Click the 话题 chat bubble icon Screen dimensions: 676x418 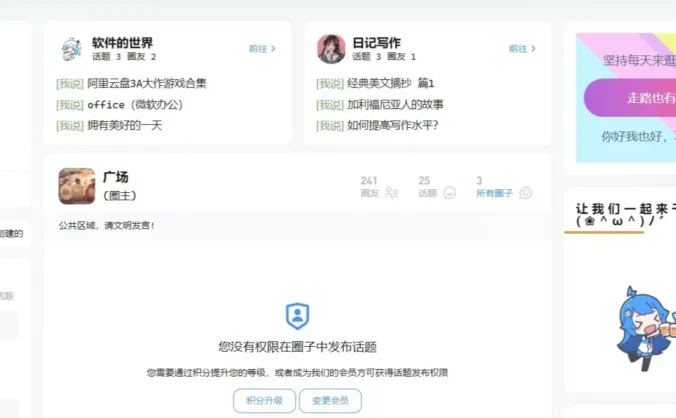(x=449, y=193)
